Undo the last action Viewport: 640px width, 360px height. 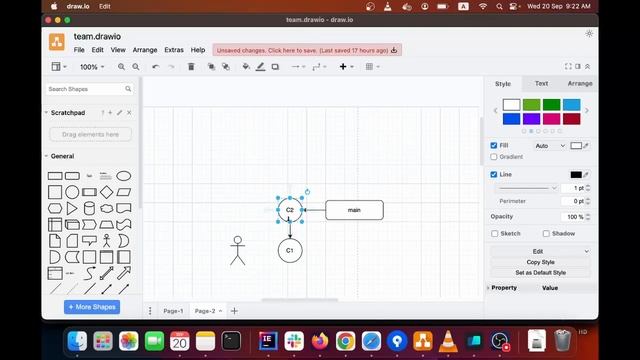[x=156, y=67]
